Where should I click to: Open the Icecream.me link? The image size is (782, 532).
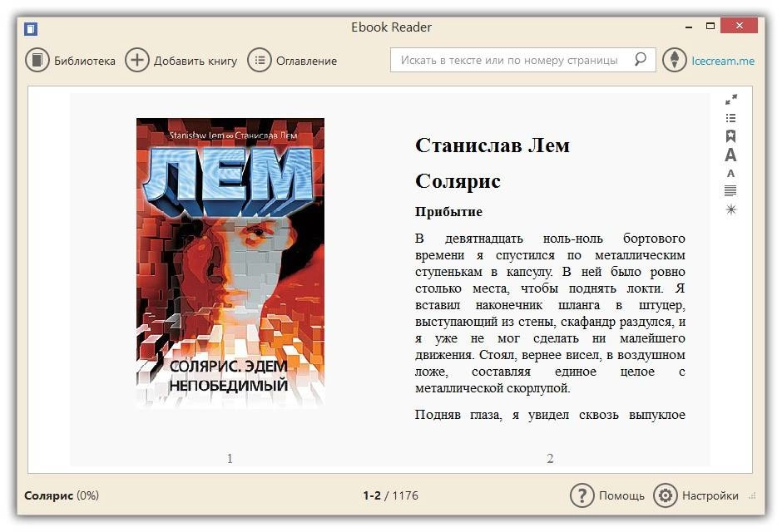tap(723, 61)
